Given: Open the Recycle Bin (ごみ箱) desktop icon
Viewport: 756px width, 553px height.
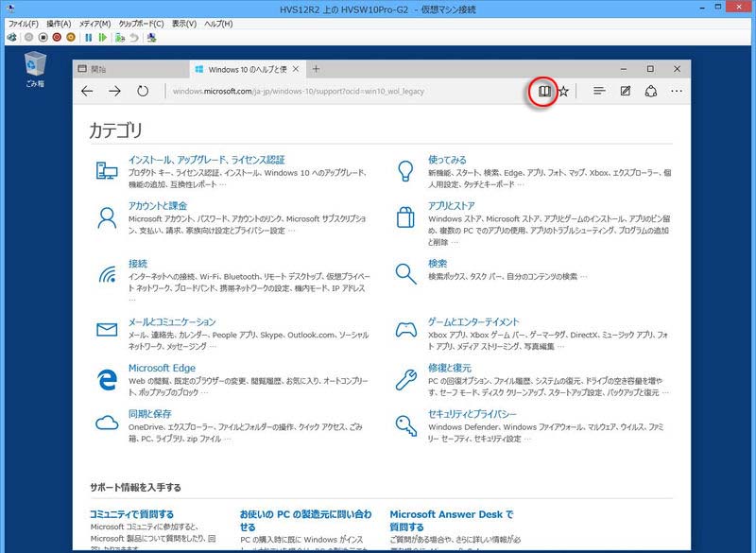Looking at the screenshot, I should tap(35, 69).
